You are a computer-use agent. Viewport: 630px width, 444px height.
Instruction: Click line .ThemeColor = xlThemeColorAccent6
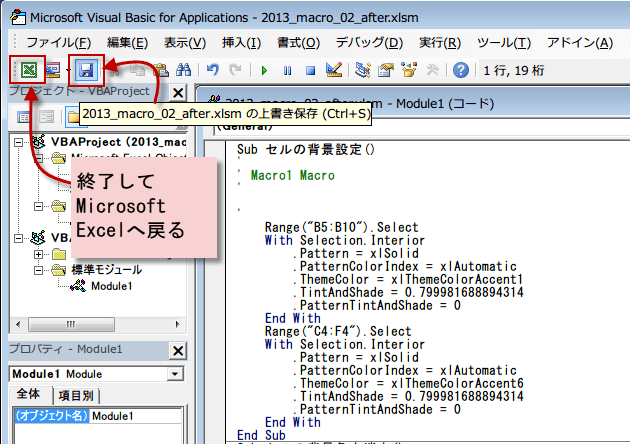click(408, 383)
